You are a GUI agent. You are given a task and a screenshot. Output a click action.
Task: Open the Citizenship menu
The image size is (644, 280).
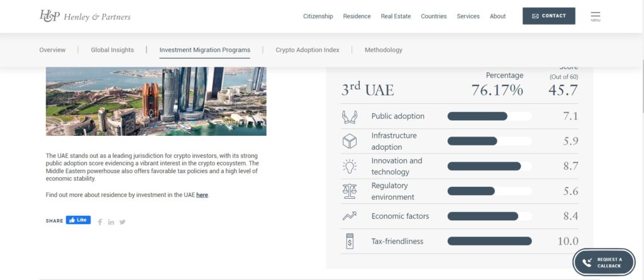[318, 16]
